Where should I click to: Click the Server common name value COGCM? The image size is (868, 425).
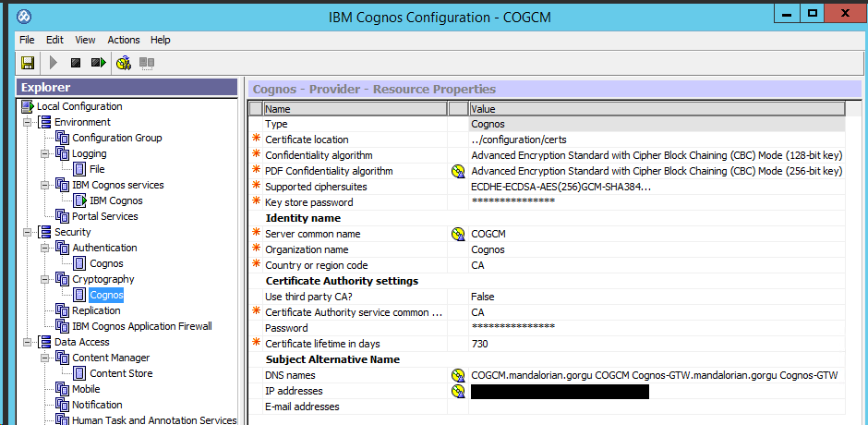pyautogui.click(x=657, y=234)
